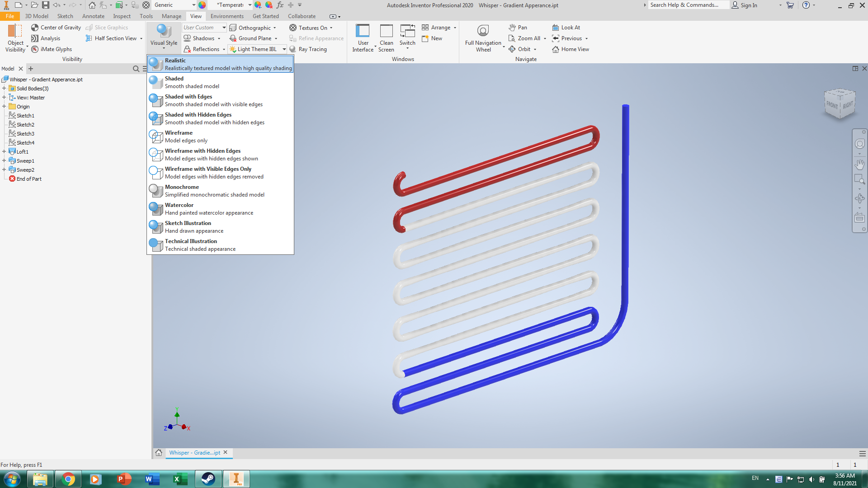This screenshot has height=488, width=868.
Task: Switch to the Inspect tab
Action: point(122,16)
